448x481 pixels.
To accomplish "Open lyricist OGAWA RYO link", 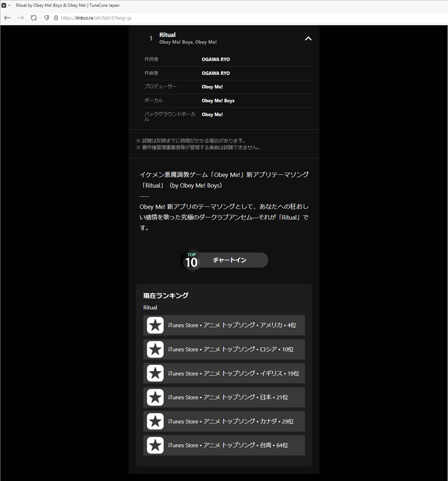I will point(216,59).
